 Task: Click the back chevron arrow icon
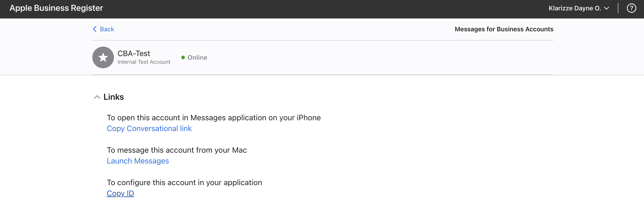click(95, 29)
